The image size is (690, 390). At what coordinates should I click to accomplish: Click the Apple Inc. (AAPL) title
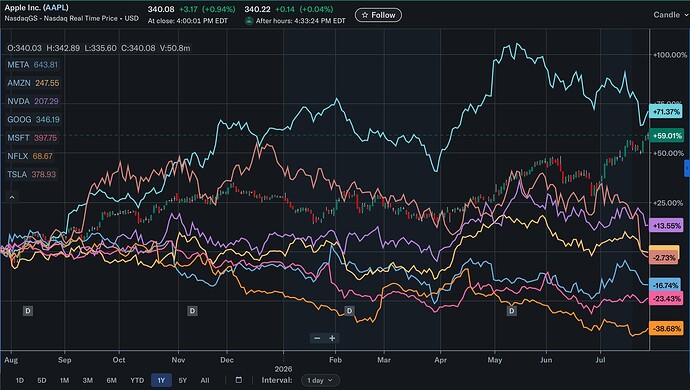click(x=37, y=7)
